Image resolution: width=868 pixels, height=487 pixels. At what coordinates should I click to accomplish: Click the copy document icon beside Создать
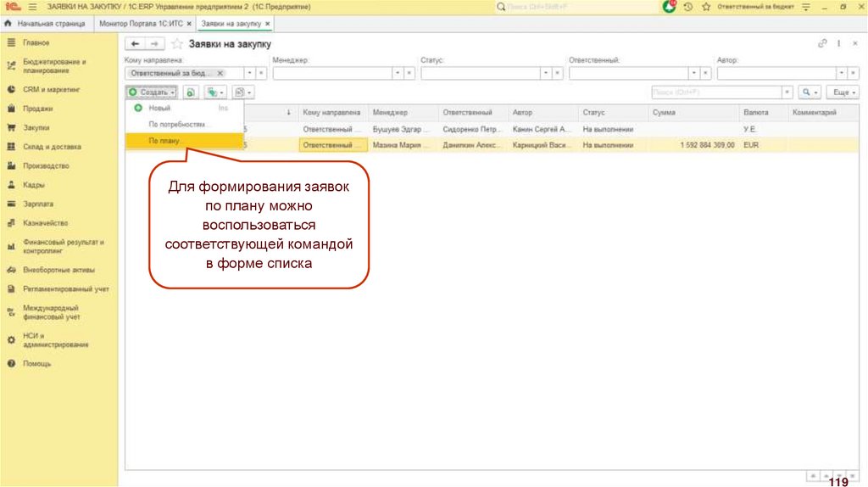(191, 92)
